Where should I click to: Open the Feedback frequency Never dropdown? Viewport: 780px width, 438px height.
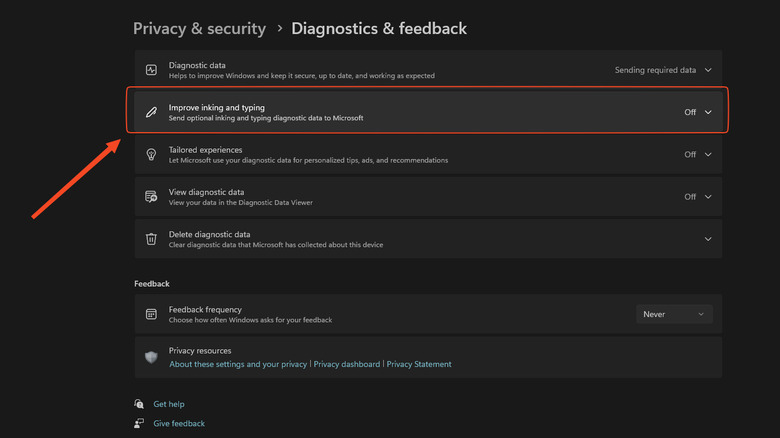[674, 314]
